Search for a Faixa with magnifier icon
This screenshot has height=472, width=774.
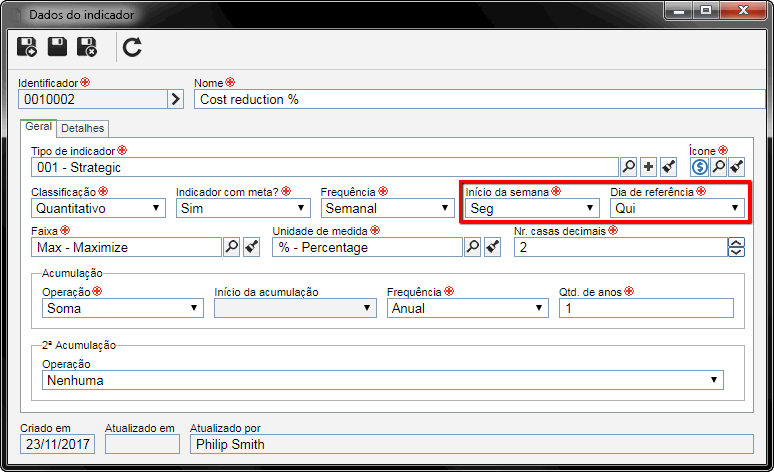(232, 247)
